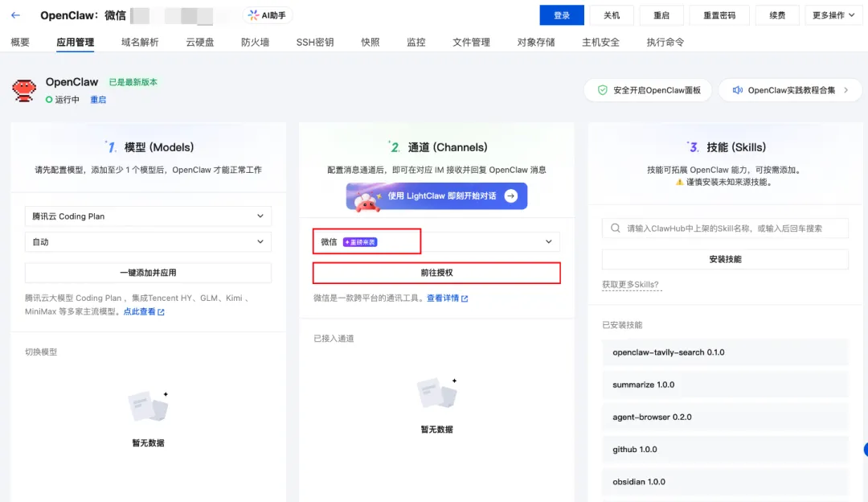The image size is (868, 502).
Task: Click the chevron arrow on OpenClaw实践教程合集
Action: (x=845, y=90)
